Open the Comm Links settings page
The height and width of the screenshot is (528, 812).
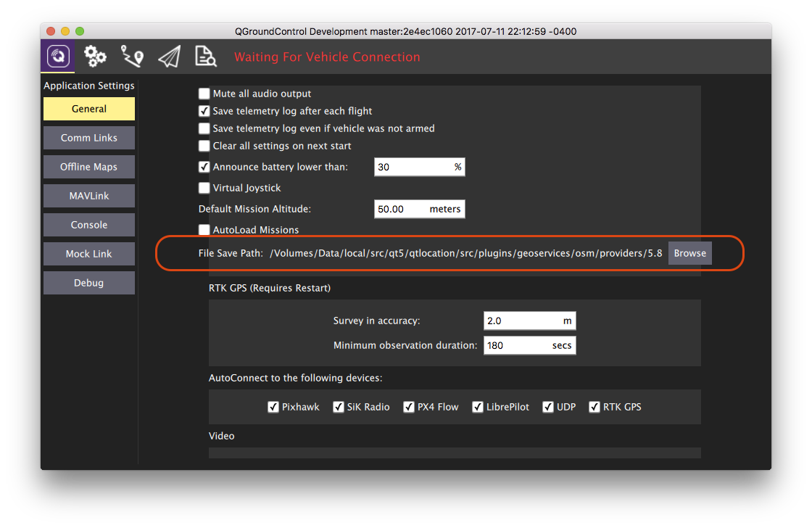(x=89, y=138)
